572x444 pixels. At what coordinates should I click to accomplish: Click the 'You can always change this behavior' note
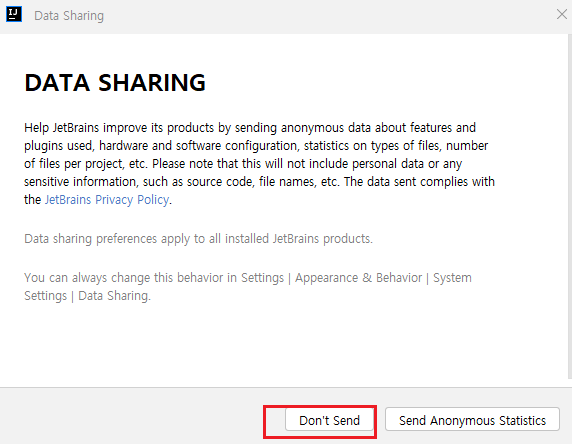(248, 286)
